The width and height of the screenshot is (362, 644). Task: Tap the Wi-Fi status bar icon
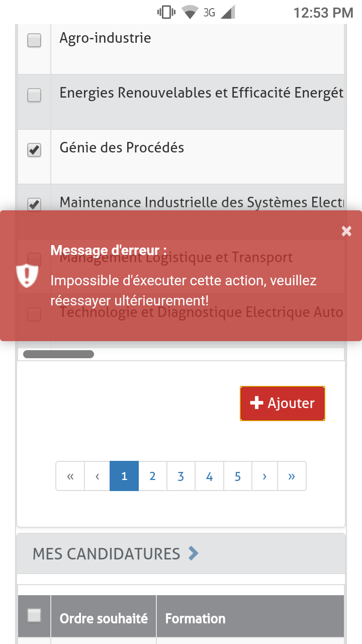[190, 12]
